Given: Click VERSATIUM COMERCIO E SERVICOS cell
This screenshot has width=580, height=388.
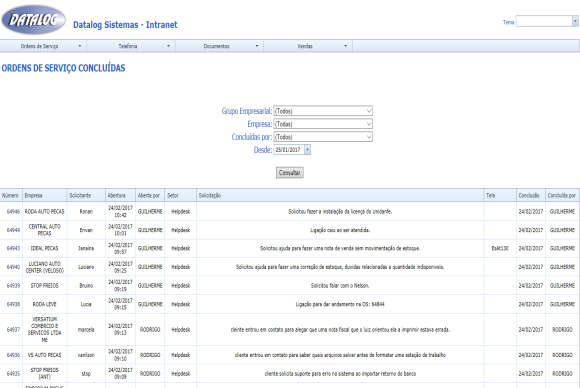Looking at the screenshot, I should coord(44,330).
